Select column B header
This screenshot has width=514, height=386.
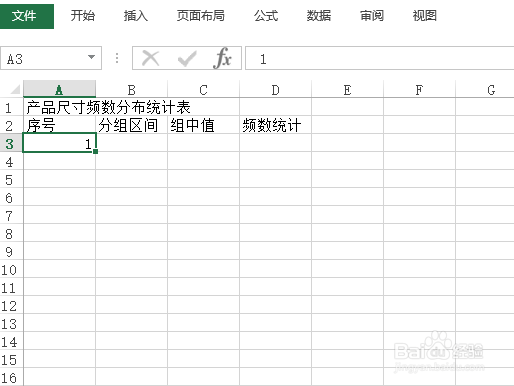[132, 89]
